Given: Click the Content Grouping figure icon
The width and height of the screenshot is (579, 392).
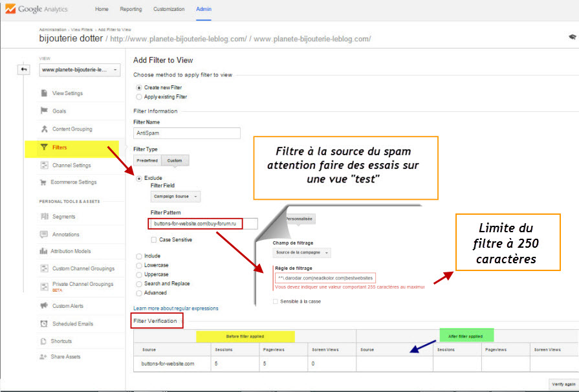Looking at the screenshot, I should point(44,129).
